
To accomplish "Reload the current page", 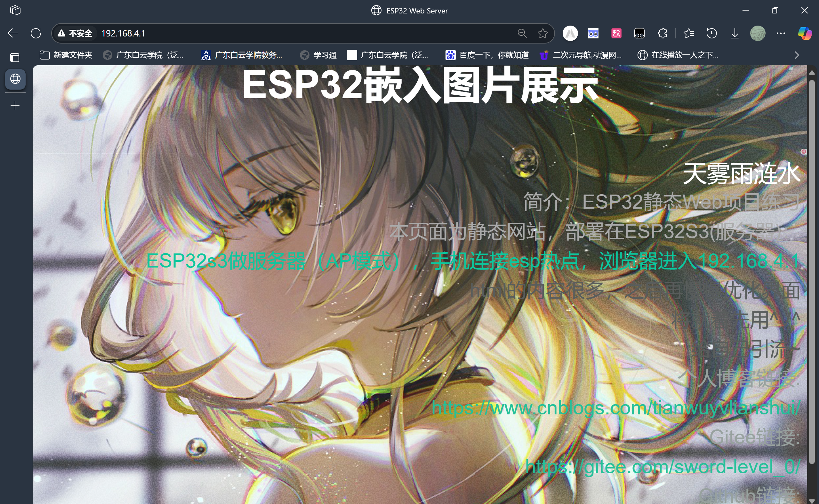I will click(x=36, y=33).
